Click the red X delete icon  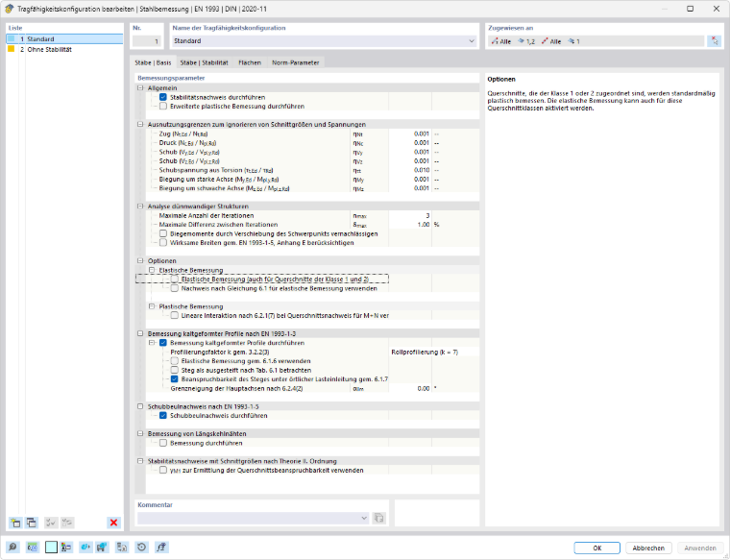click(x=113, y=523)
